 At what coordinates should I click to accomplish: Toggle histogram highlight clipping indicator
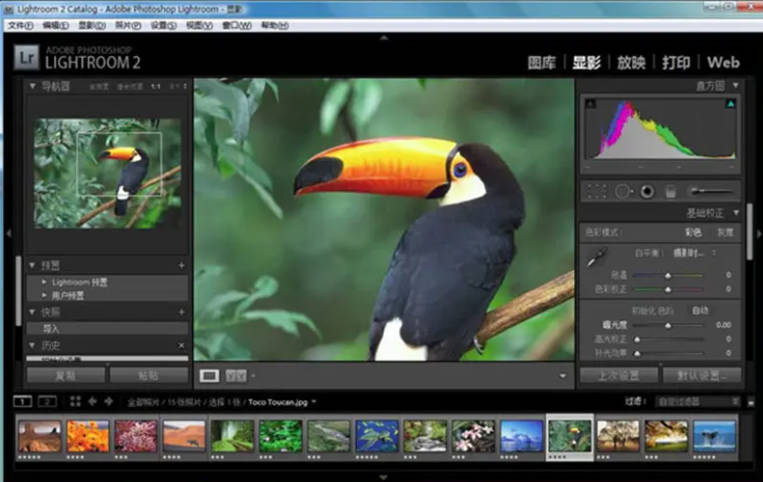tap(729, 103)
